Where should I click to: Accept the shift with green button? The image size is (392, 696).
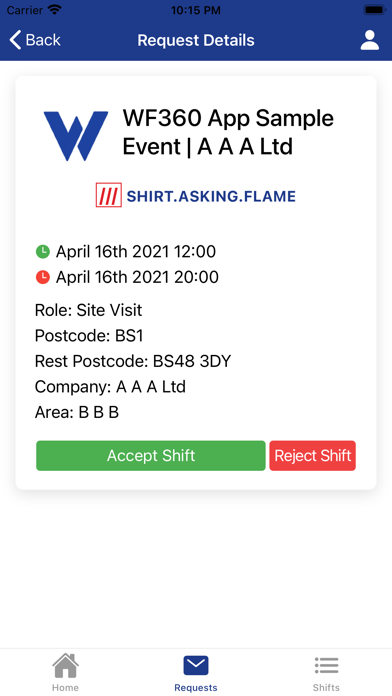point(151,455)
